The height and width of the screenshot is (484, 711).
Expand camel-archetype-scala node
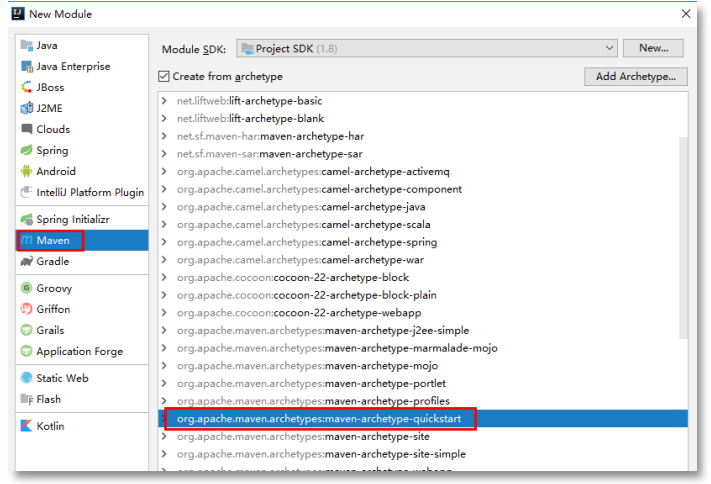164,225
